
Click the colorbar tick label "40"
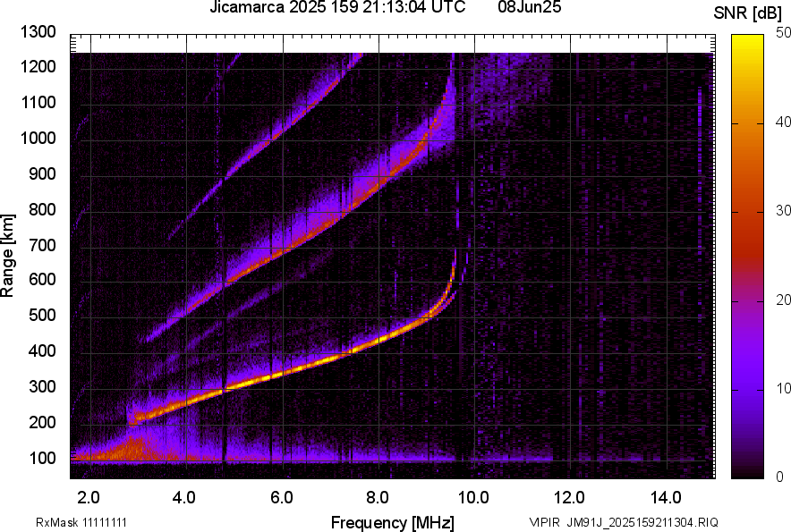click(x=784, y=122)
